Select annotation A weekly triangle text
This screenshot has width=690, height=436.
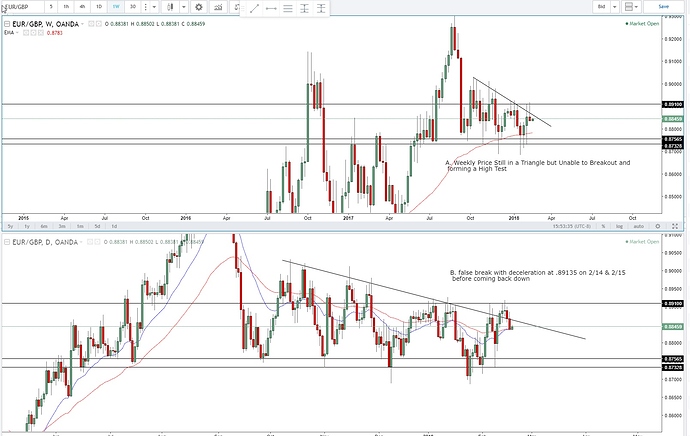pos(538,165)
